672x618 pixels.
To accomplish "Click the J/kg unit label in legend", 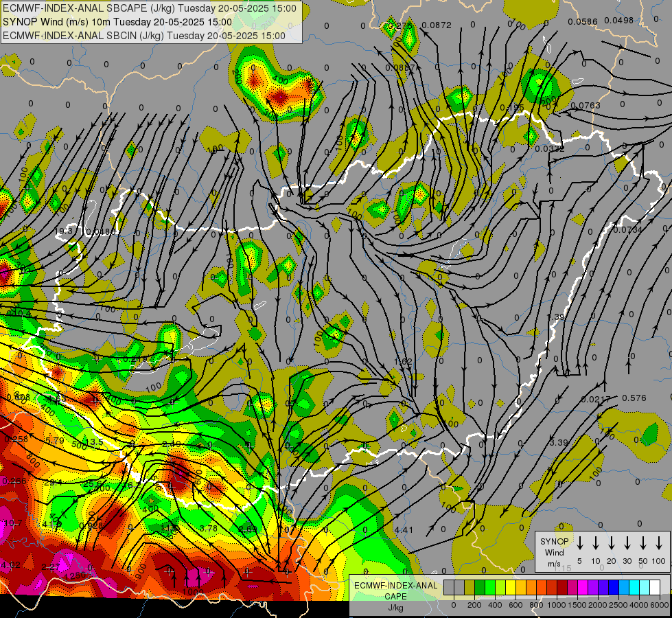I will [395, 608].
